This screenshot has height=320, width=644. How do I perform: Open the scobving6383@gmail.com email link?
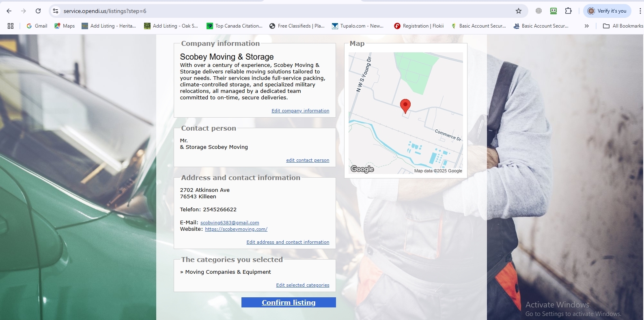pos(230,223)
